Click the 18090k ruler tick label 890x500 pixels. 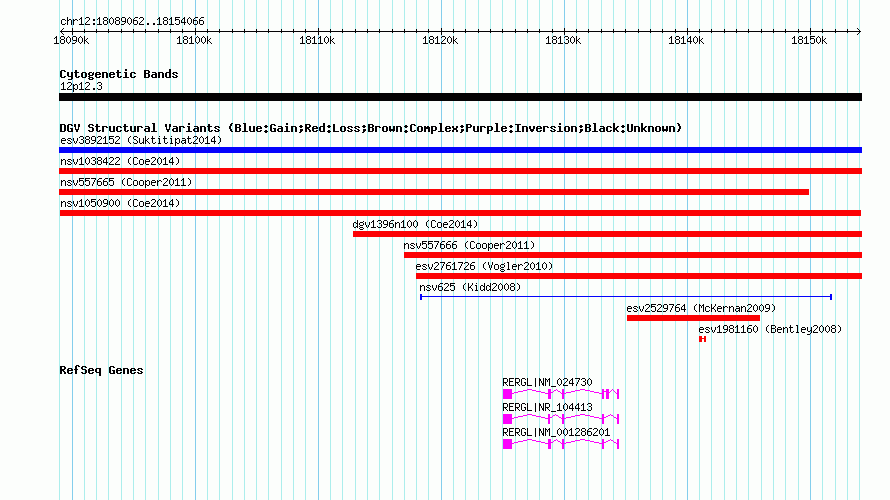(x=71, y=40)
